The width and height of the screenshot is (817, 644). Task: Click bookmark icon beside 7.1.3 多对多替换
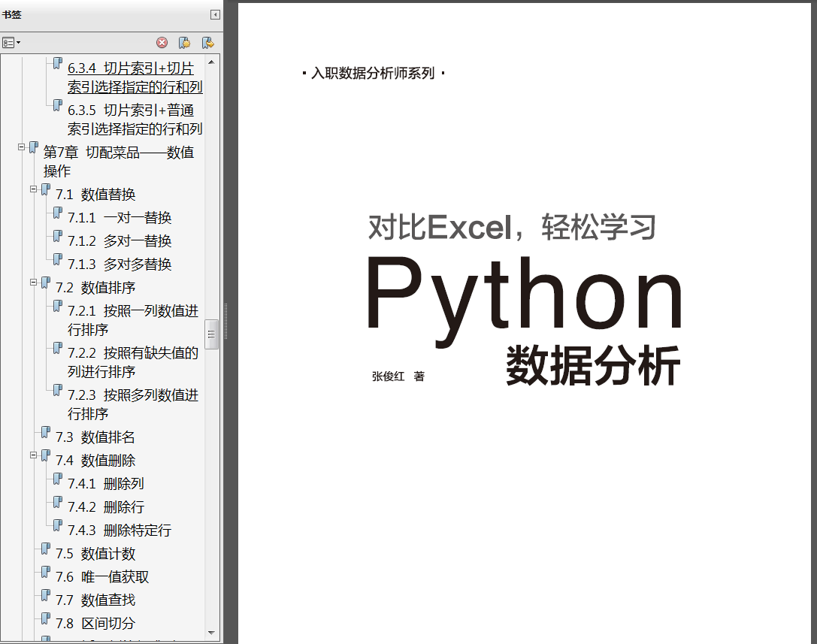coord(58,259)
